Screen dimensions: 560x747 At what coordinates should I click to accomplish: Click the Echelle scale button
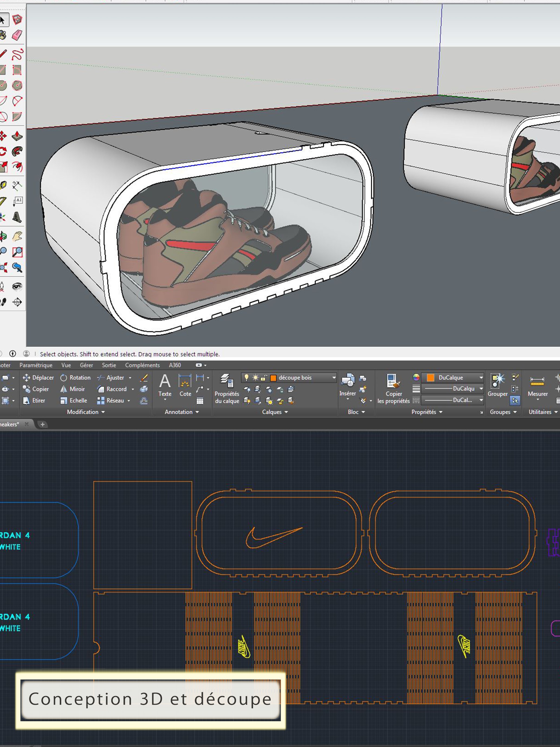click(x=74, y=401)
